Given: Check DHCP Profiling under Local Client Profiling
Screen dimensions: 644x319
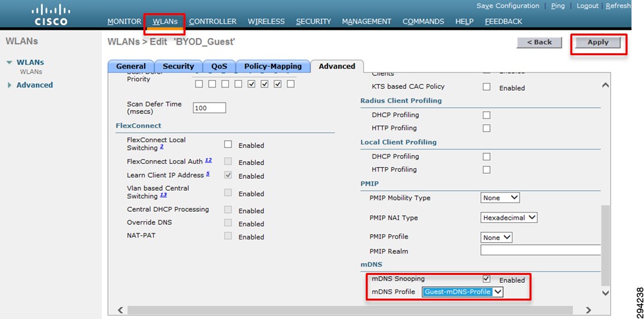Looking at the screenshot, I should click(x=487, y=157).
